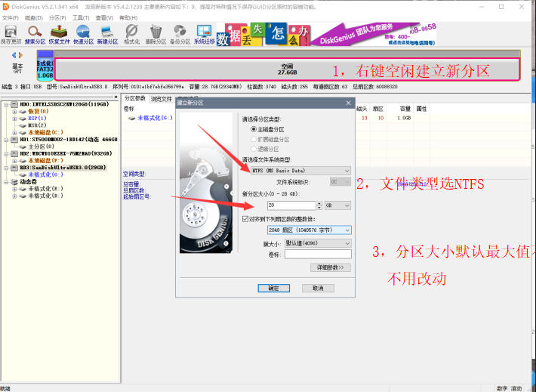Open the NTFS file system type dropdown
This screenshot has width=536, height=392.
click(300, 171)
